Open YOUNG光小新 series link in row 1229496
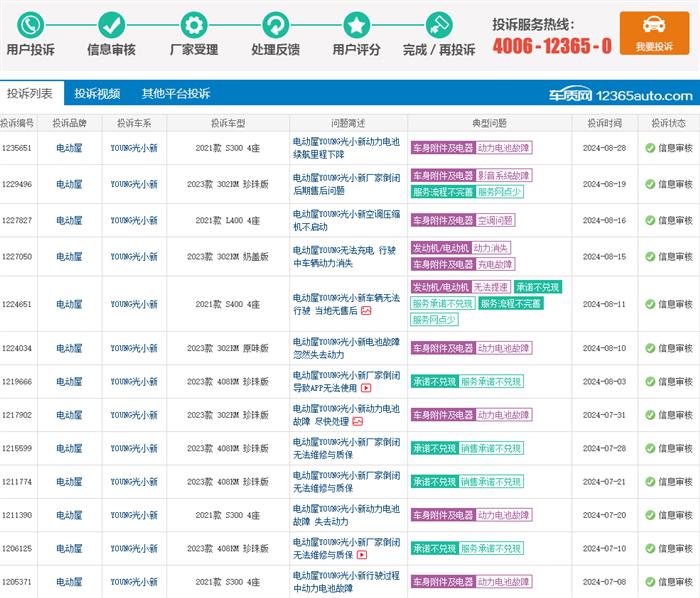 click(134, 184)
